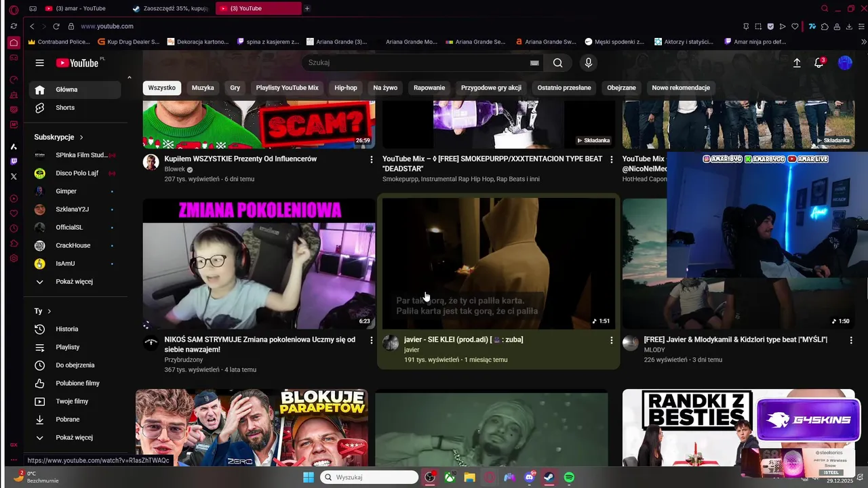This screenshot has height=488, width=868.
Task: Open the Amar ninja pro def bookmark
Action: (755, 41)
